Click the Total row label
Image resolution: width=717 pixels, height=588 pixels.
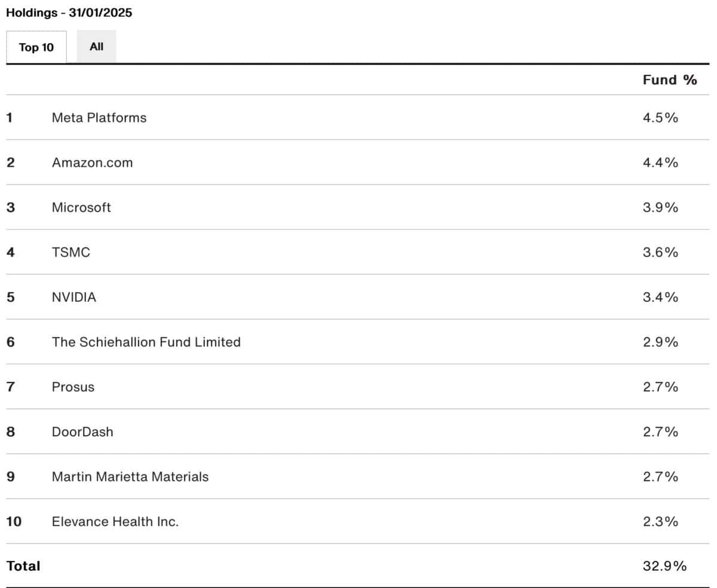(x=23, y=566)
